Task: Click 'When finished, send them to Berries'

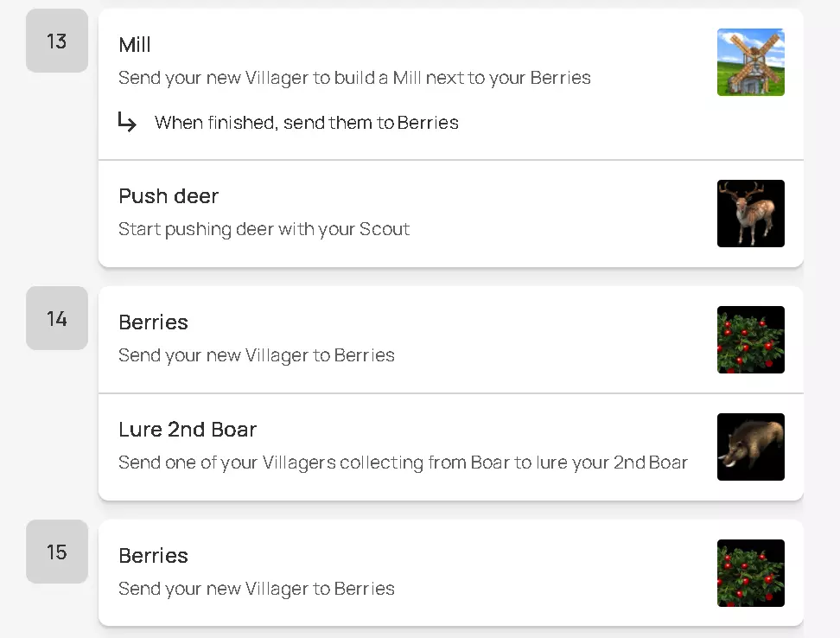Action: tap(307, 123)
